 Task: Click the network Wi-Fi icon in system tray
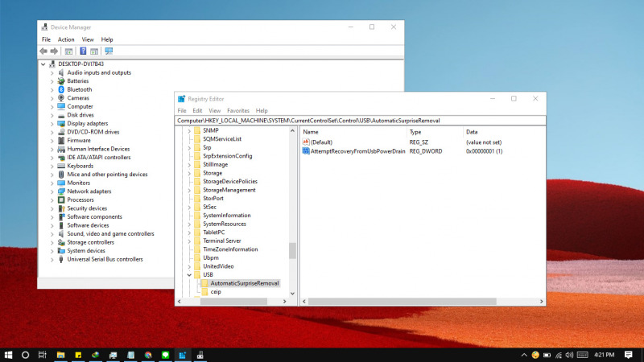point(559,355)
